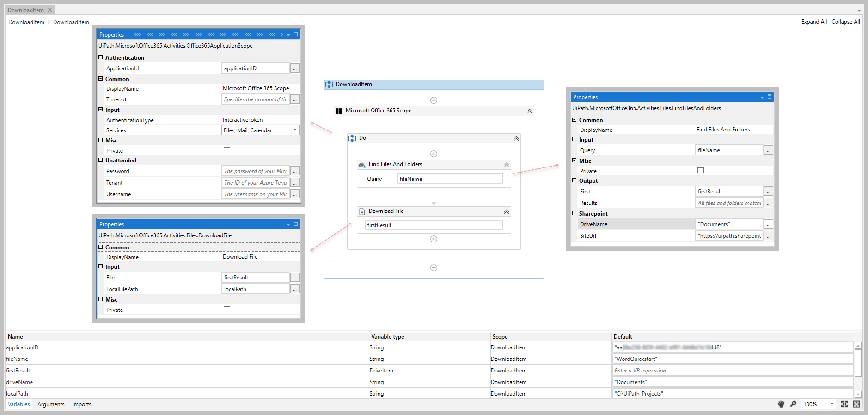Click the localPath default value field
Screen dimensions: 868x415
click(733, 394)
